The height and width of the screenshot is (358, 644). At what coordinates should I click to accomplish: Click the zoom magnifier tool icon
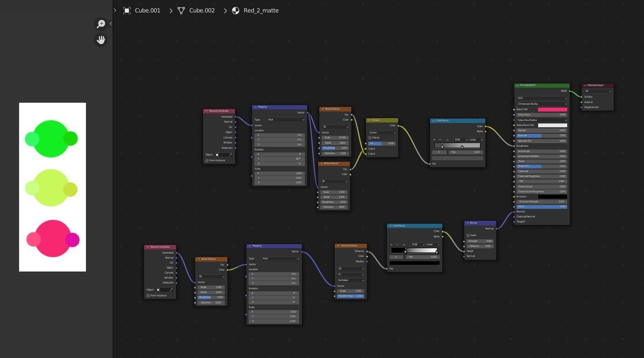[101, 24]
